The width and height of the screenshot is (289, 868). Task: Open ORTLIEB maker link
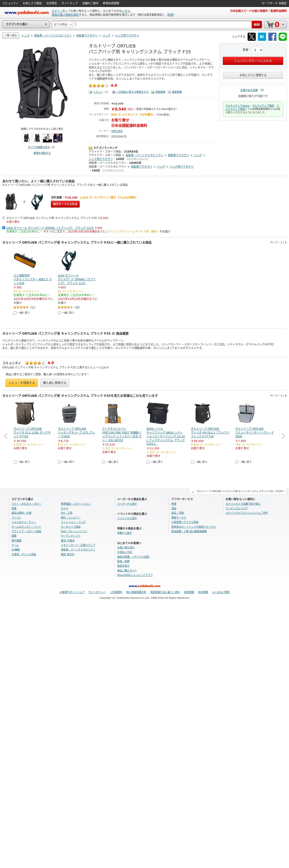(117, 131)
